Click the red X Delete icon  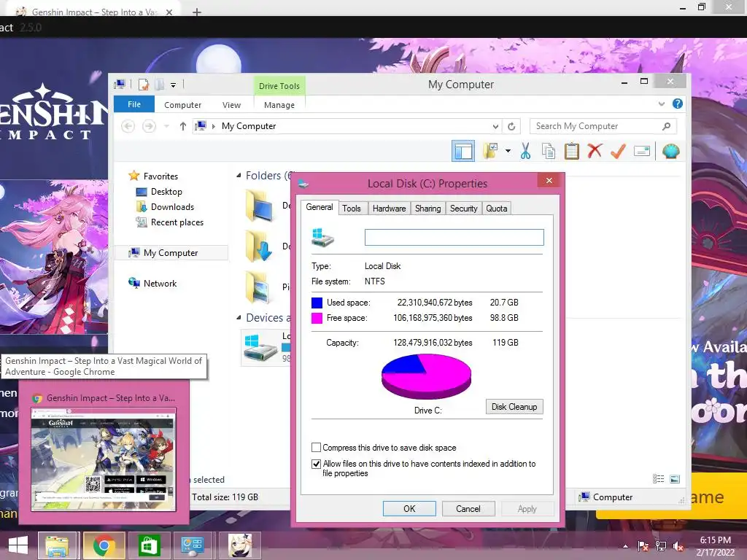(595, 151)
